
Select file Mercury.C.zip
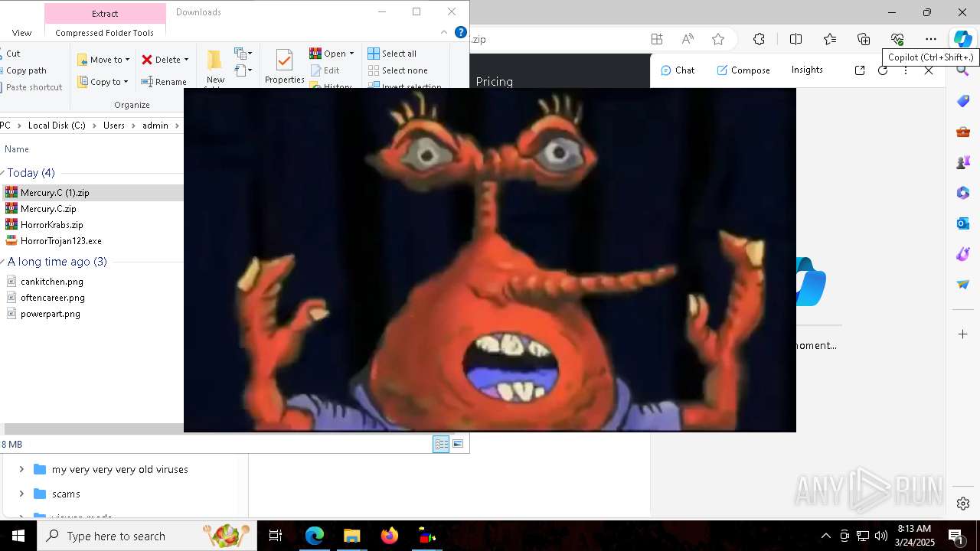coord(48,209)
